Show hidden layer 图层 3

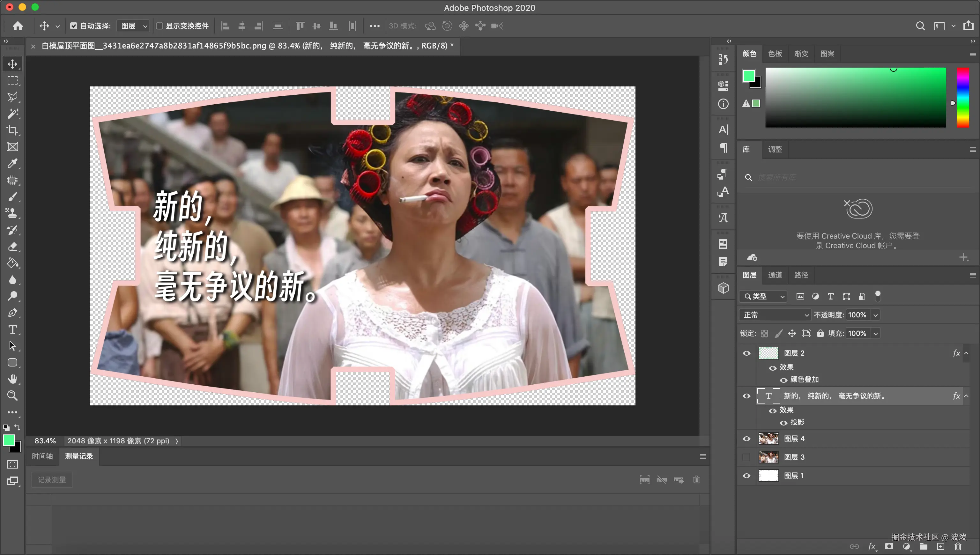coord(746,457)
